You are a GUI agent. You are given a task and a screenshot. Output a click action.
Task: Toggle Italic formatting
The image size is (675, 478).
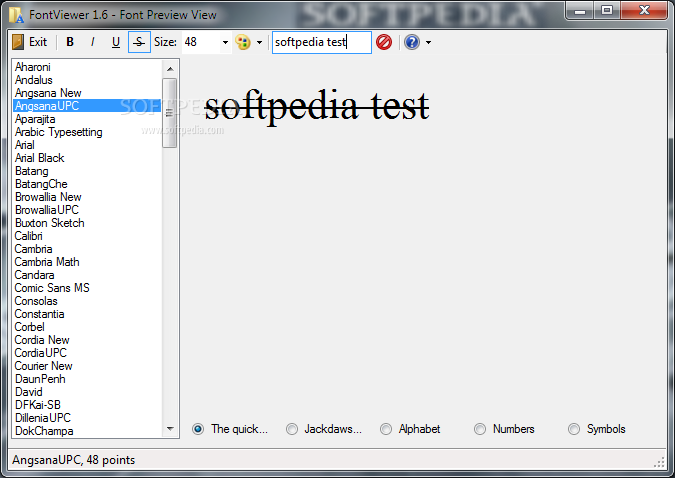[x=93, y=42]
